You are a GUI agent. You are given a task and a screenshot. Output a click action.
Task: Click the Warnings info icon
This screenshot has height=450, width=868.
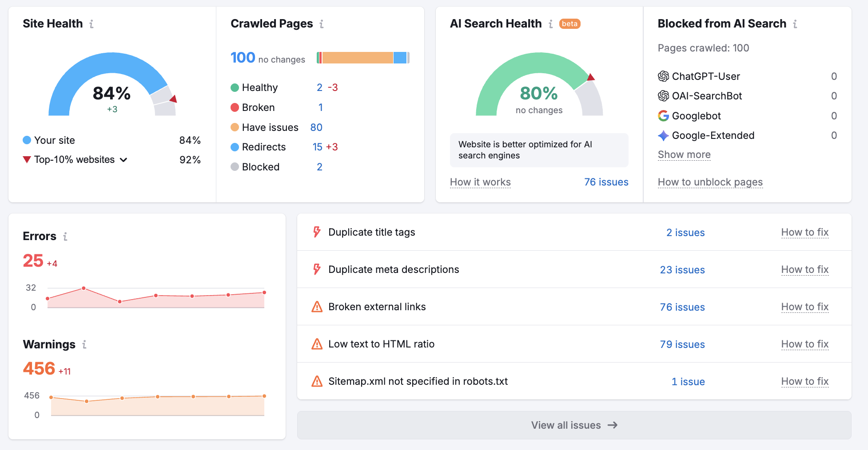click(84, 344)
